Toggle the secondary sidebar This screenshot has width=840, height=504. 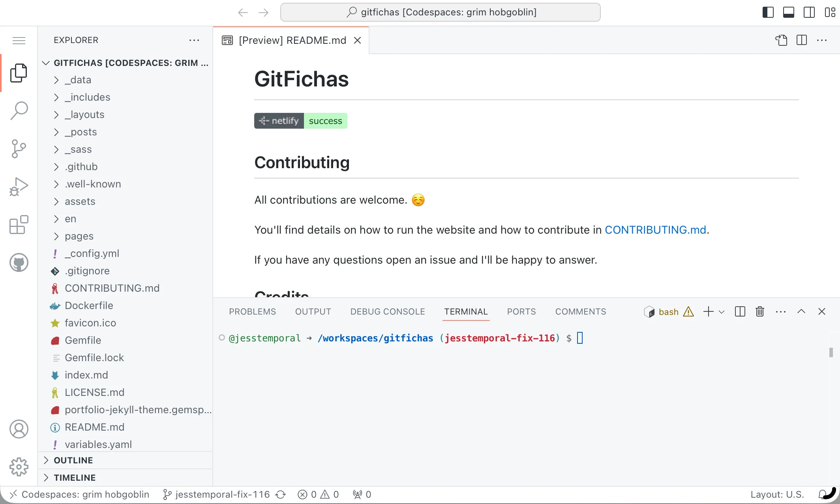pyautogui.click(x=809, y=12)
